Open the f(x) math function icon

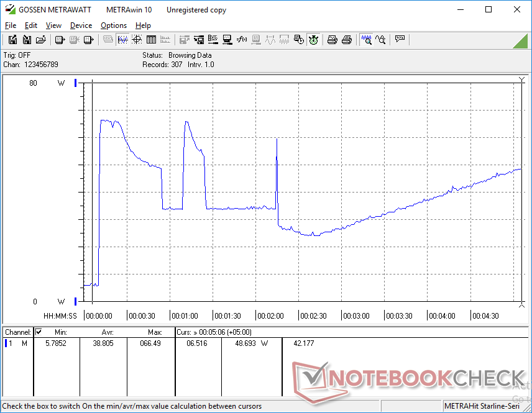242,40
